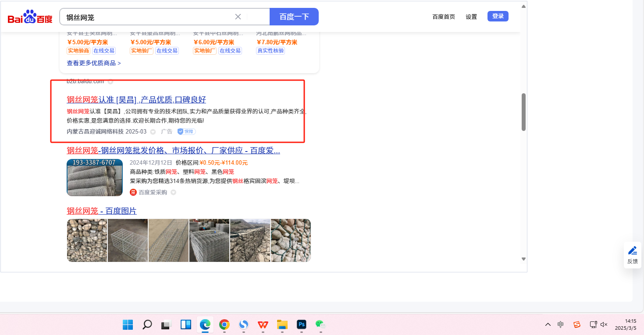
Task: Open WPS Office from the taskbar
Action: [x=263, y=324]
